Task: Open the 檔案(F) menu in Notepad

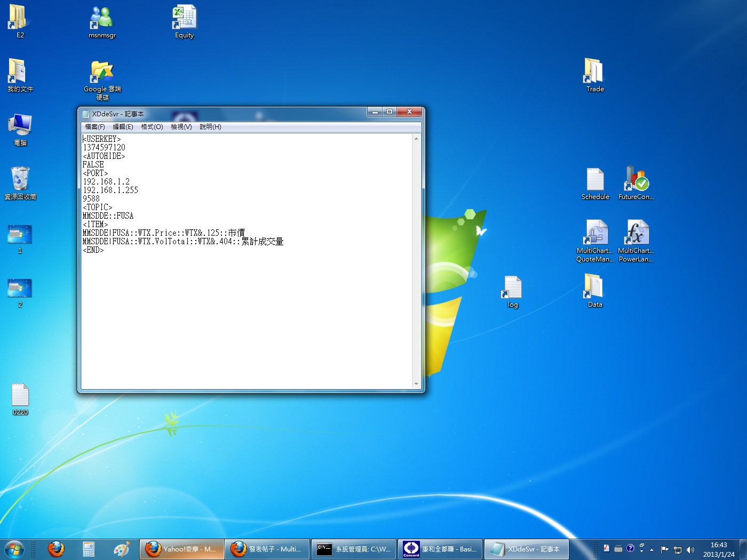Action: (95, 127)
